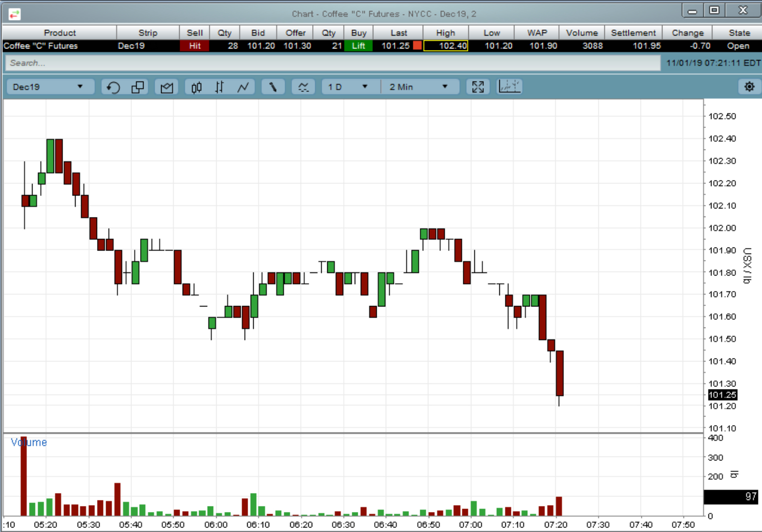Screen dimensions: 762x532
Task: Click the settlement value 101.95
Action: coord(646,46)
